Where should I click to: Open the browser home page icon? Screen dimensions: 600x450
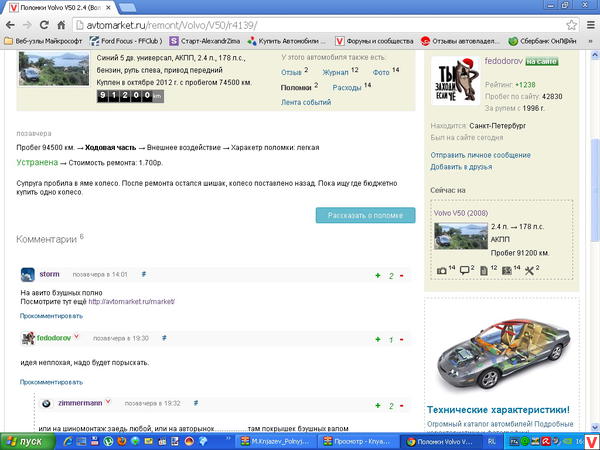coord(61,25)
